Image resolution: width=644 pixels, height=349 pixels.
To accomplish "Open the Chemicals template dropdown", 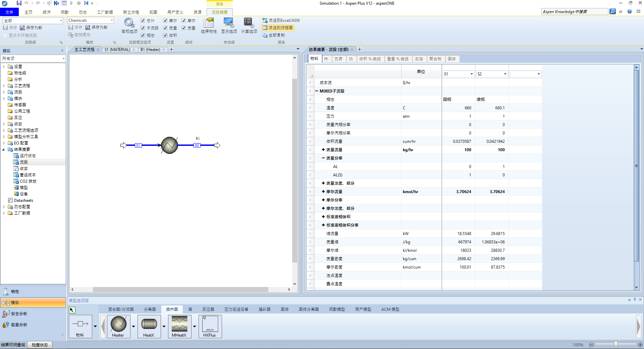I will click(112, 20).
